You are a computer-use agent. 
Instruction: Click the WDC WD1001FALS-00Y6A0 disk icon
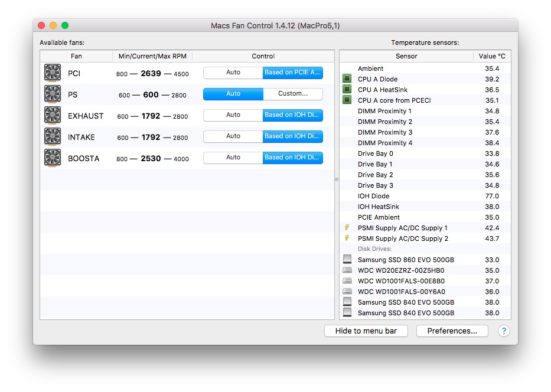[x=347, y=291]
